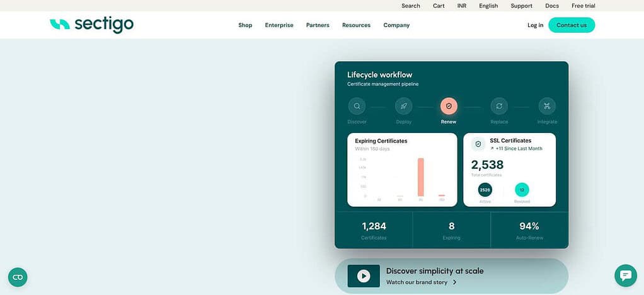Change the English language selector
644x295 pixels.
488,6
